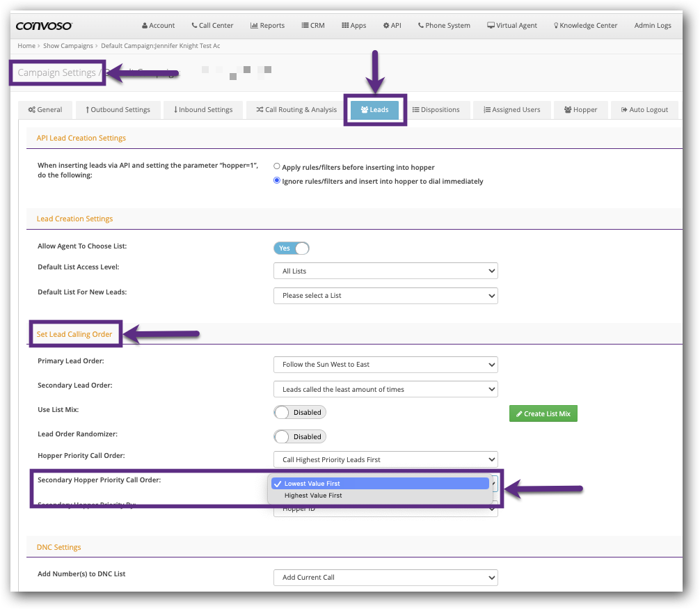Image resolution: width=700 pixels, height=609 pixels.
Task: Click the CRM list icon
Action: click(x=305, y=26)
